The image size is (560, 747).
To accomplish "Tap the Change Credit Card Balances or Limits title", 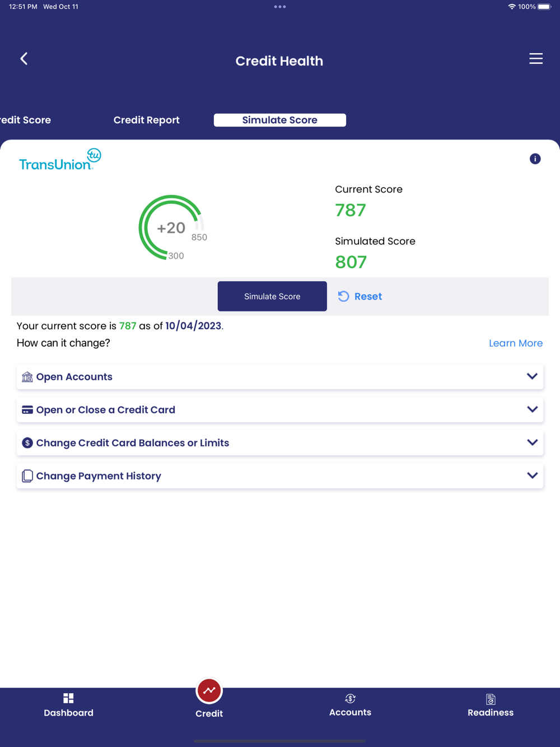I will 133,443.
